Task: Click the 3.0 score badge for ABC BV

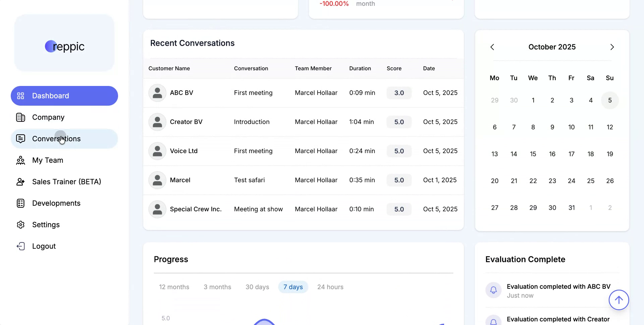Action: tap(399, 93)
